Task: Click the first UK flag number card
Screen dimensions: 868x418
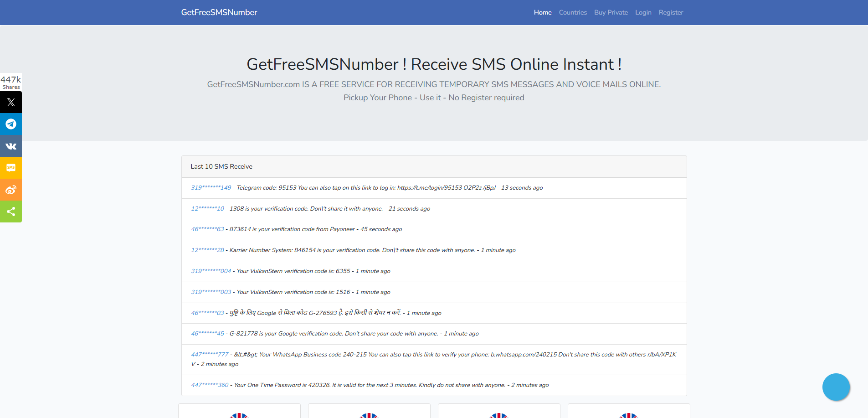Action: pyautogui.click(x=239, y=413)
